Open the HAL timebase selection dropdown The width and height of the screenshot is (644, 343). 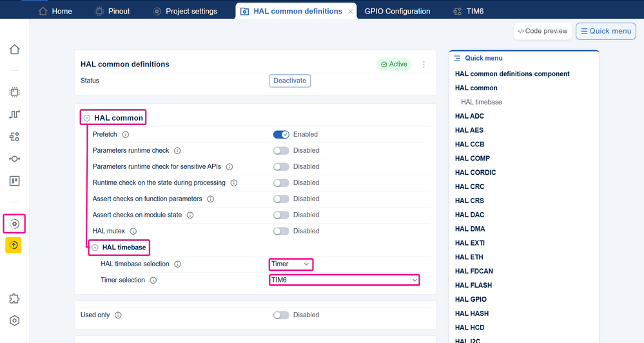[291, 264]
